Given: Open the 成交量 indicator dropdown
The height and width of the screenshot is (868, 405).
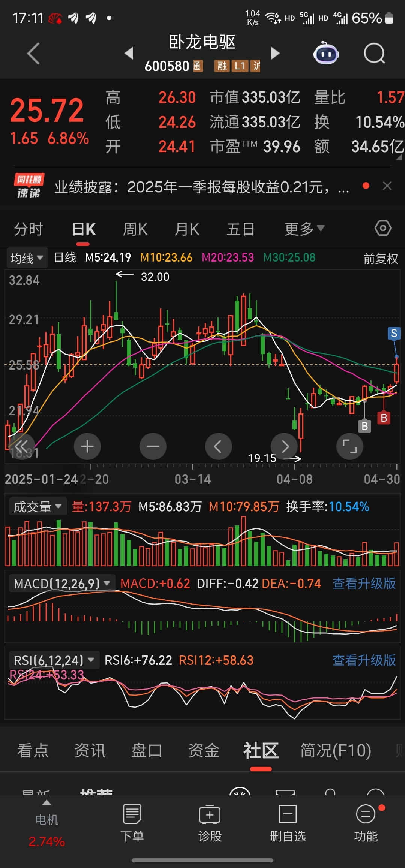Looking at the screenshot, I should (37, 507).
